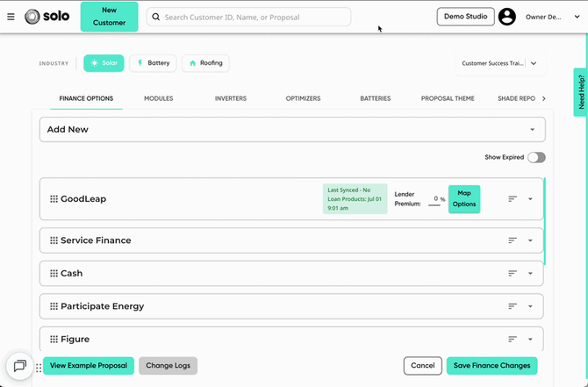588x387 pixels.
Task: Focus the customer search field
Action: [x=248, y=17]
